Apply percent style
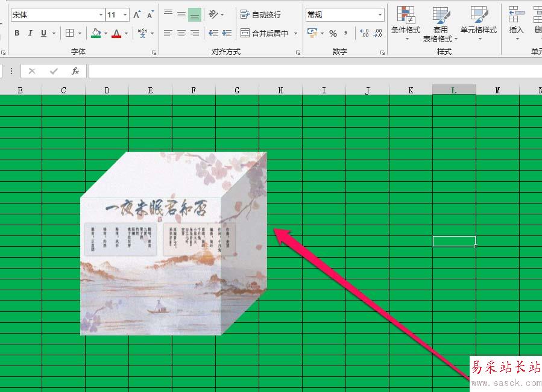 (x=333, y=34)
